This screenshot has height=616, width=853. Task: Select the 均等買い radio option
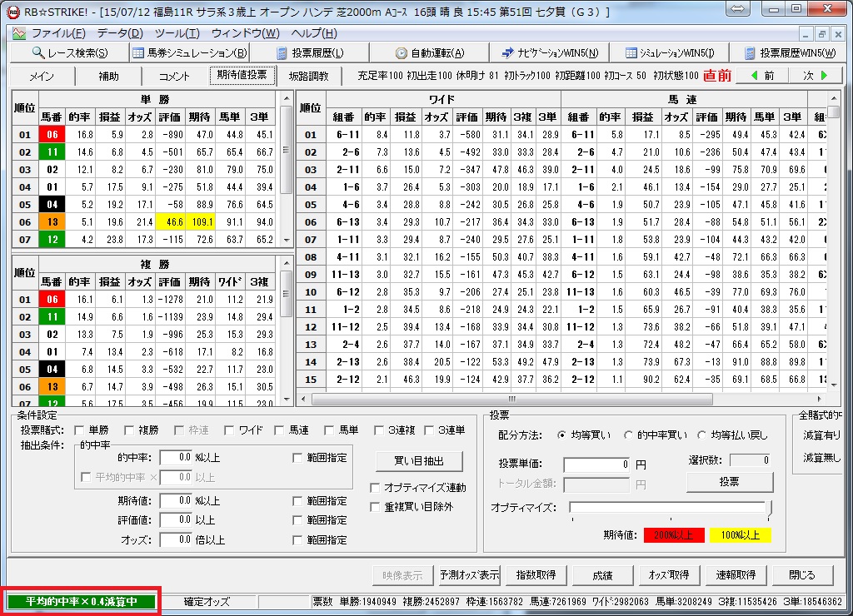pyautogui.click(x=561, y=435)
